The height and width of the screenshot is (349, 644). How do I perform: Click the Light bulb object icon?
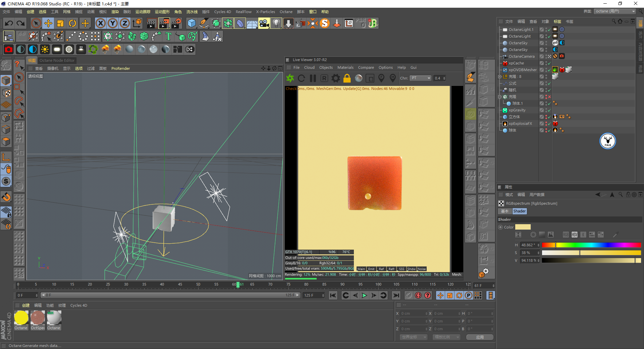coord(276,23)
